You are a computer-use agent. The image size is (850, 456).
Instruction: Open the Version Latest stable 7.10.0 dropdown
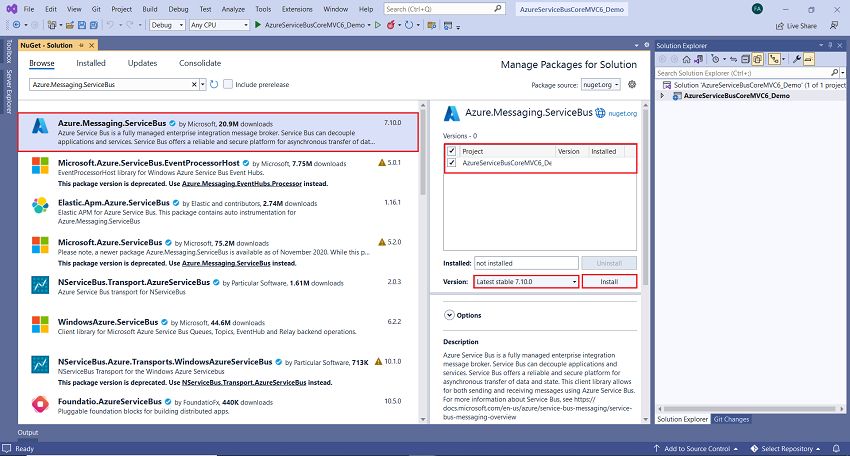click(x=526, y=281)
